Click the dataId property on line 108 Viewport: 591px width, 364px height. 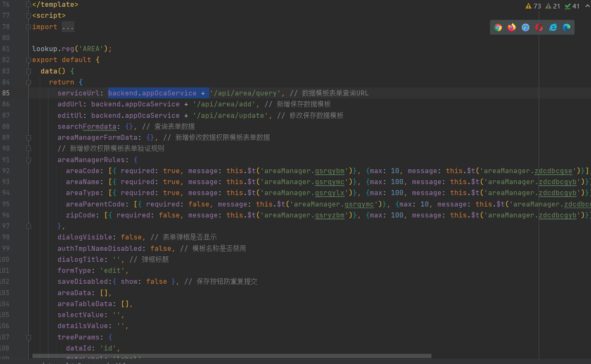tap(79, 348)
